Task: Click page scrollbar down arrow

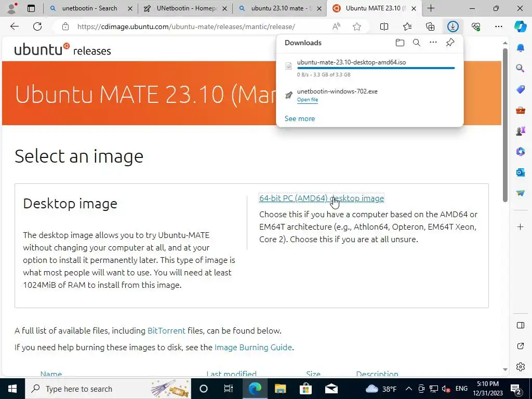Action: (x=505, y=369)
